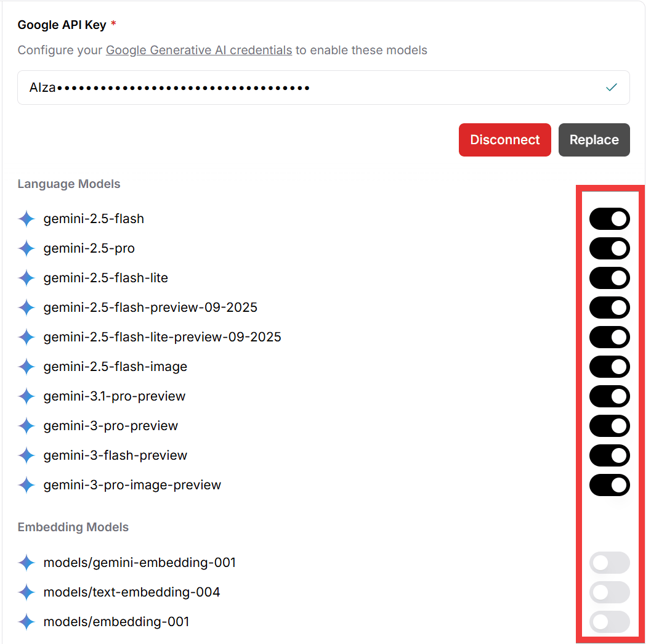The image size is (651, 644).
Task: Enable the models/gemini-embedding-001 toggle
Action: (x=609, y=563)
